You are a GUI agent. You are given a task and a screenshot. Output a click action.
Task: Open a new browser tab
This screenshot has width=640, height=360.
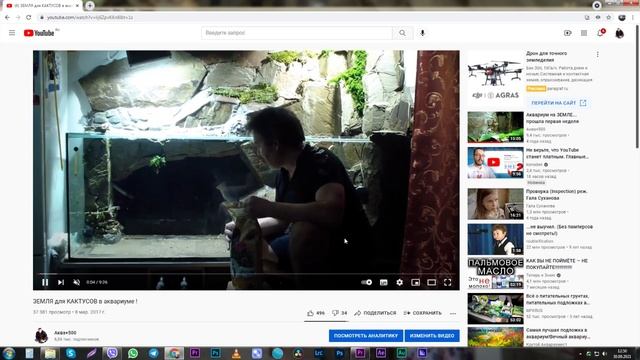[90, 6]
